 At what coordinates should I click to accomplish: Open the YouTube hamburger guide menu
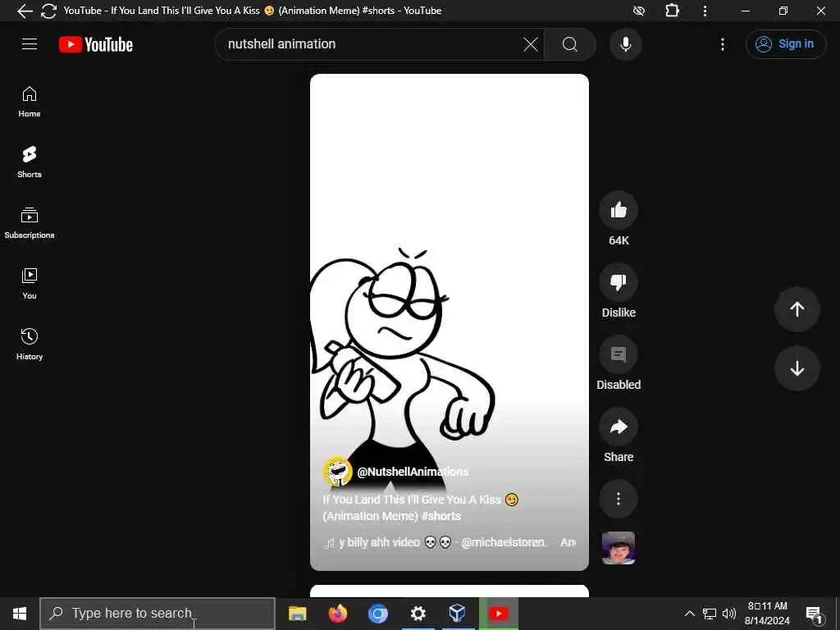point(30,44)
